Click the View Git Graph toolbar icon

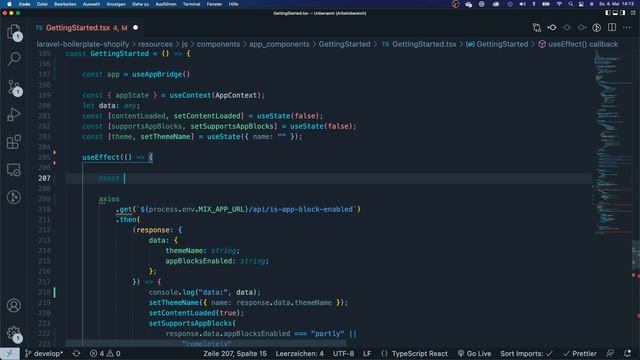pyautogui.click(x=597, y=28)
